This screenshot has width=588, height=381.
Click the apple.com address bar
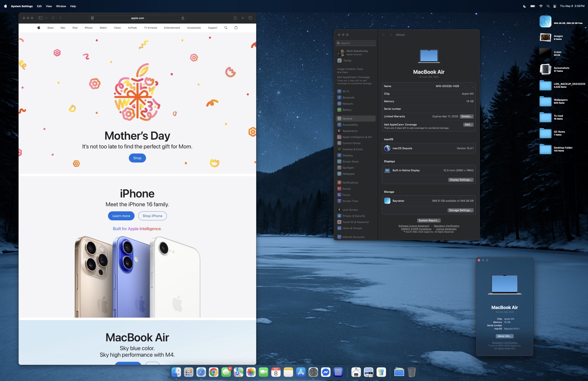137,18
